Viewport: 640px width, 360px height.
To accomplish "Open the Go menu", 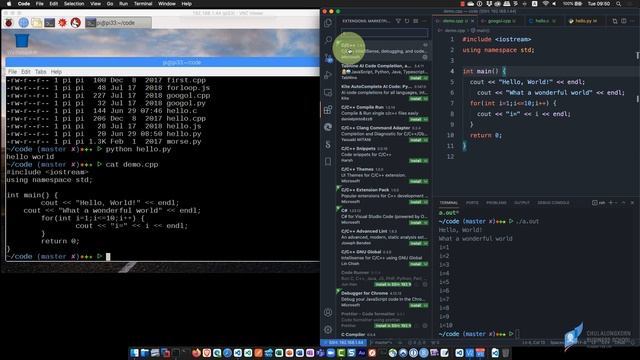I will (110, 4).
